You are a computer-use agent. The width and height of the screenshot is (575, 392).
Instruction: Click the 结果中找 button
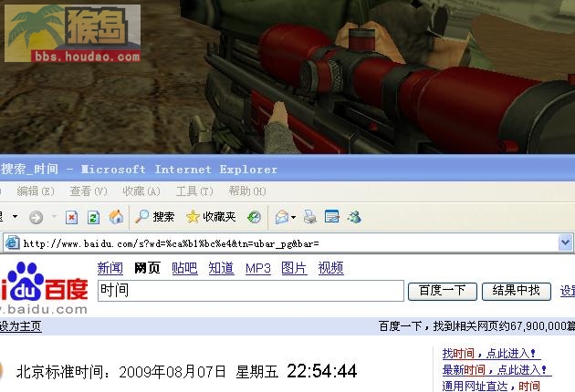517,291
